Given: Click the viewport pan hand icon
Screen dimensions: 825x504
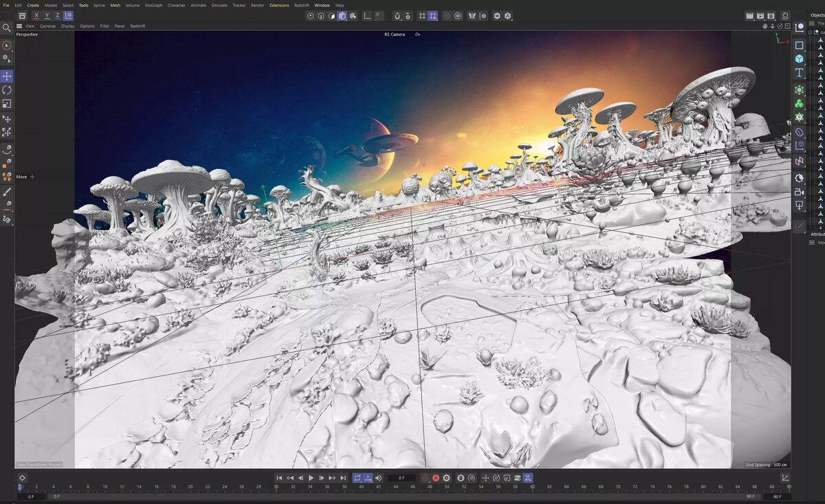Looking at the screenshot, I should coord(765,25).
